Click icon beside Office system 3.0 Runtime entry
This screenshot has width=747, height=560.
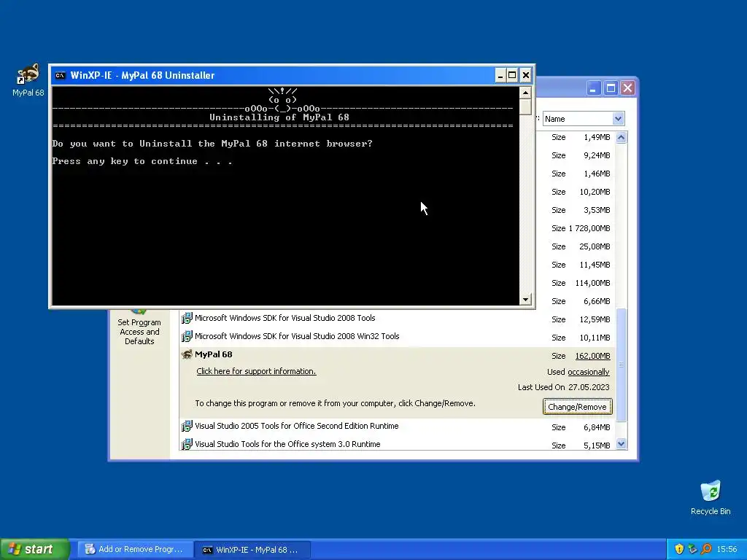click(187, 444)
